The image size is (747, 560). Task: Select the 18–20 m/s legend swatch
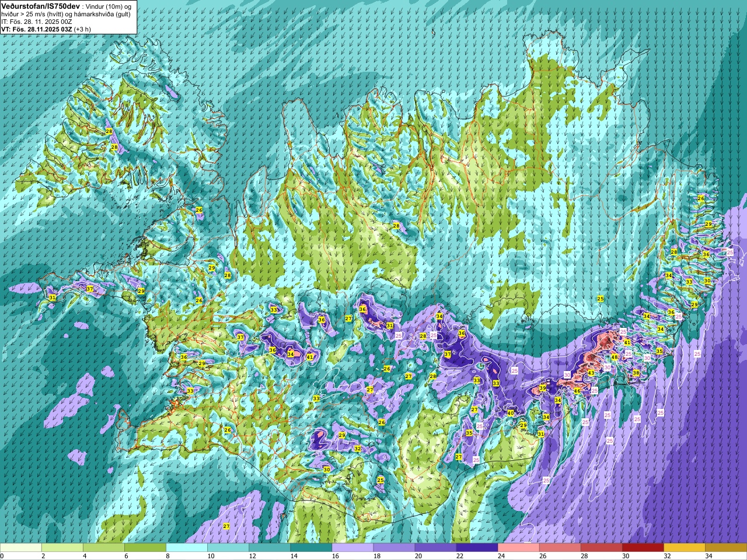point(394,548)
